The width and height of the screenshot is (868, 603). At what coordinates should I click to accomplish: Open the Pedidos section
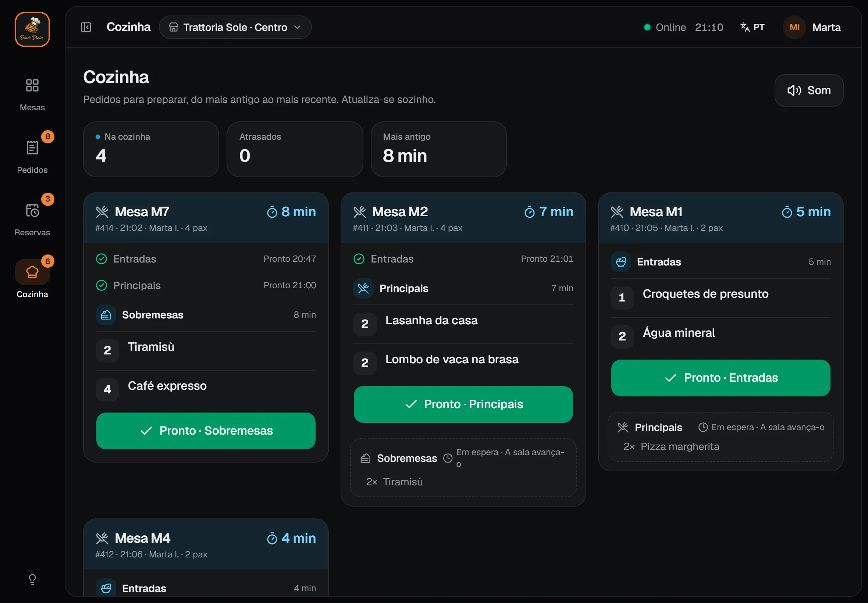[x=32, y=157]
